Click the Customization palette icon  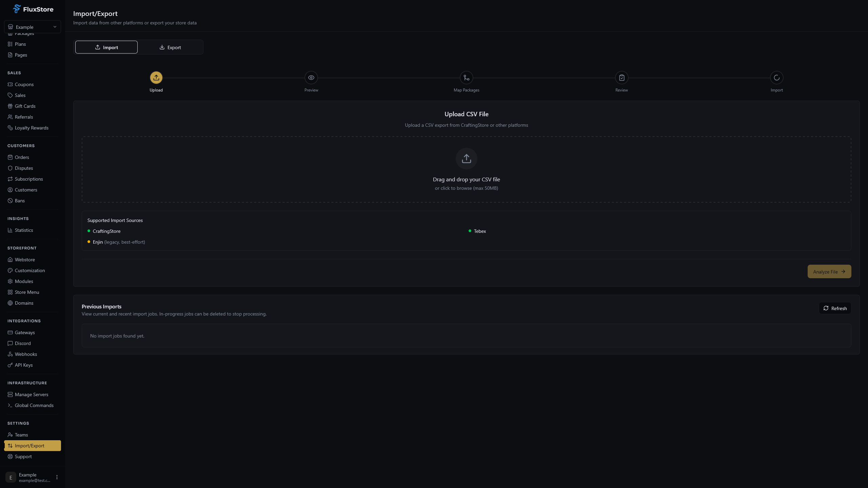tap(10, 270)
